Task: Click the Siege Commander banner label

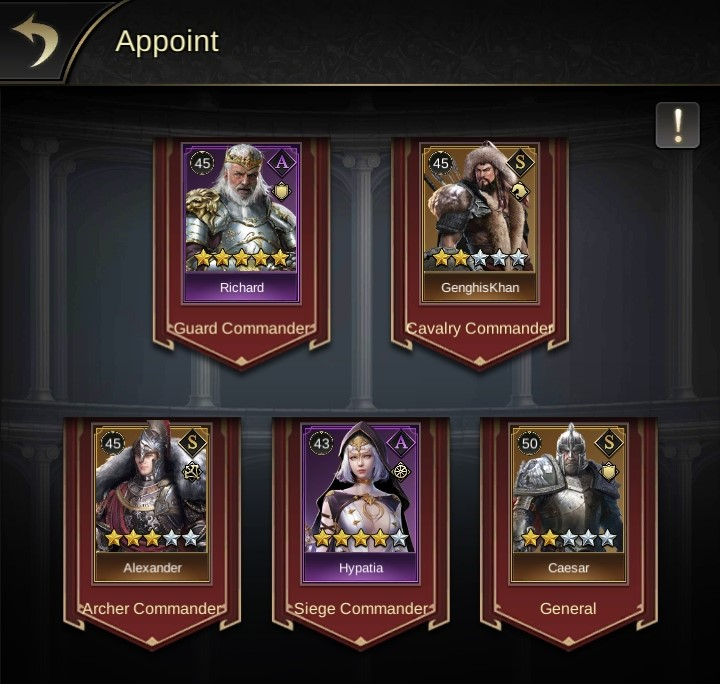Action: coord(361,609)
